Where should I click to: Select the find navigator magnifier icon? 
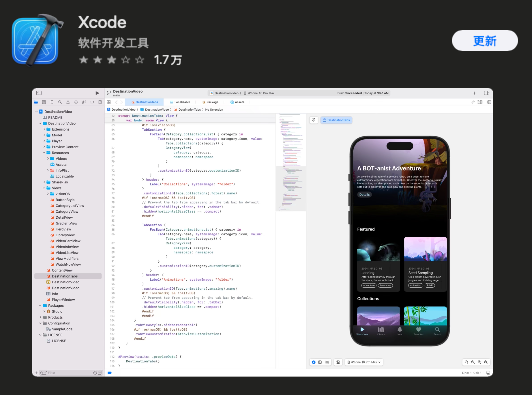[60, 102]
